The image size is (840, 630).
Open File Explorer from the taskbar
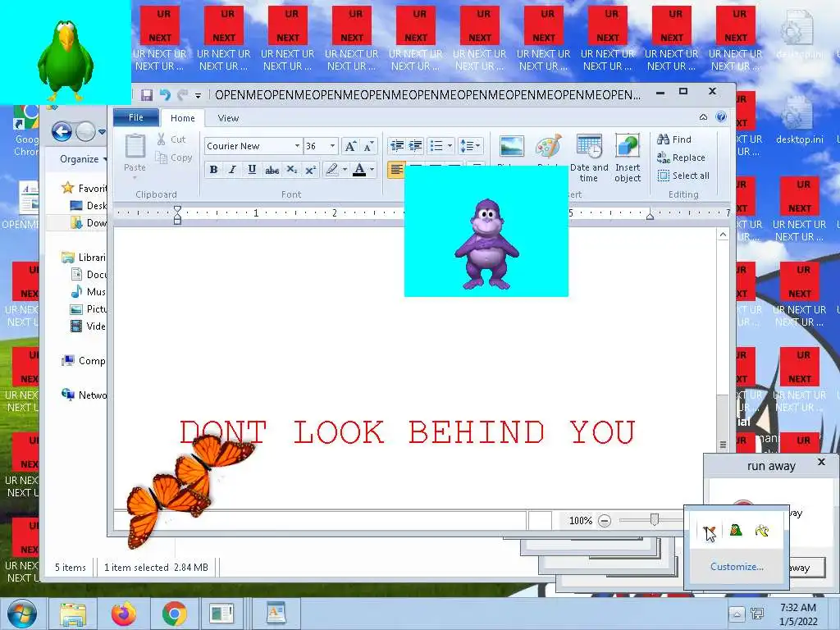coord(73,614)
